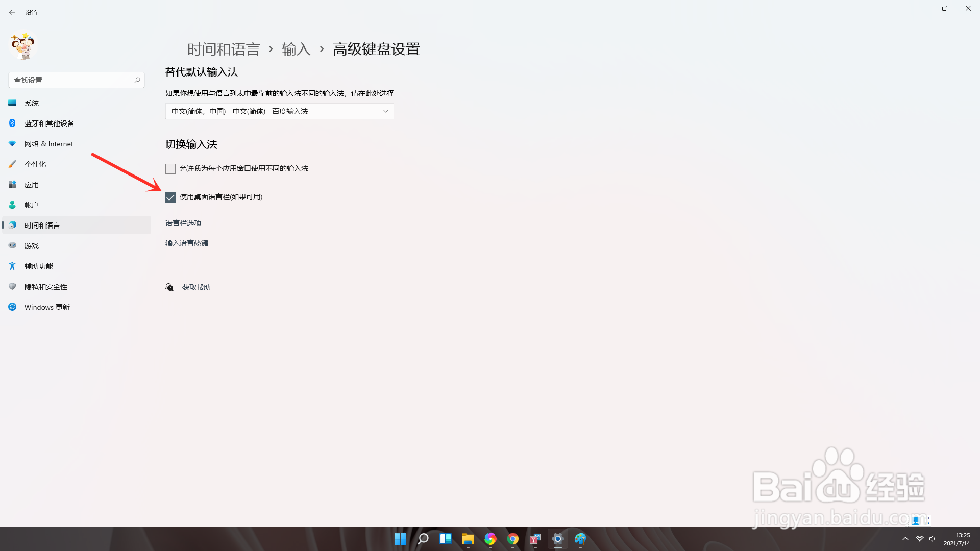980x551 pixels.
Task: Open 输入语言热键 link
Action: tap(187, 243)
